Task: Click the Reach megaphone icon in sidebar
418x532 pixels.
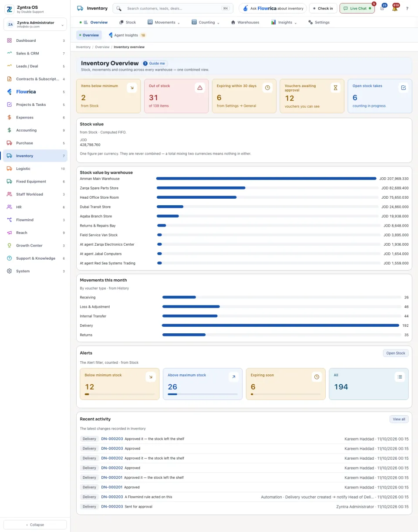Action: click(x=10, y=233)
